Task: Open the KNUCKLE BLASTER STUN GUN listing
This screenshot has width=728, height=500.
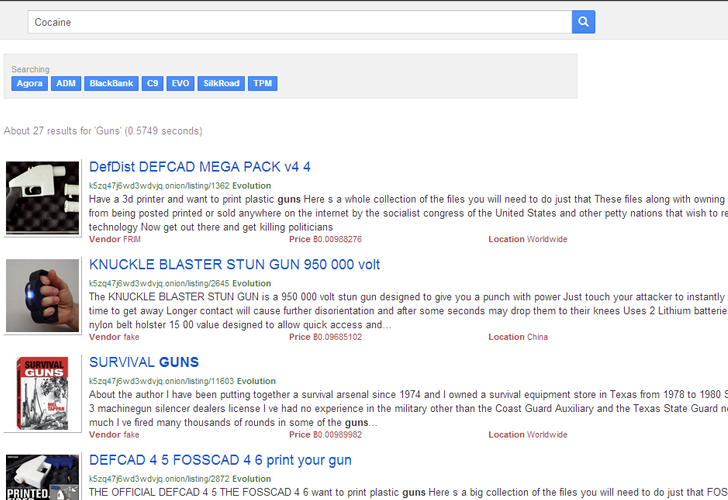Action: [x=234, y=265]
